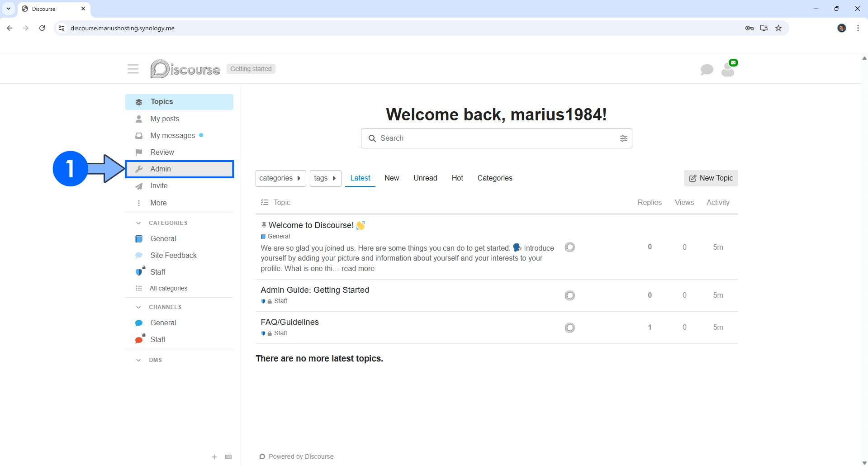Switch to New tab

(x=392, y=178)
